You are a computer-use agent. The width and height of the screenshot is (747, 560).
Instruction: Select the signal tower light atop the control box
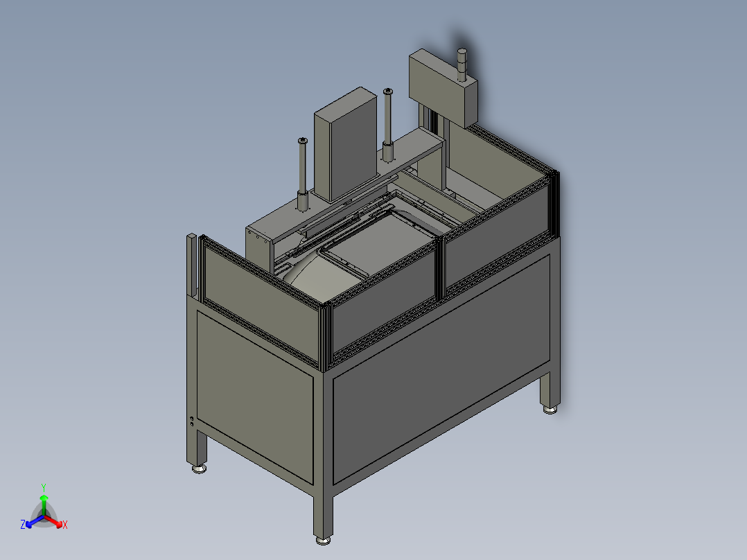point(462,64)
